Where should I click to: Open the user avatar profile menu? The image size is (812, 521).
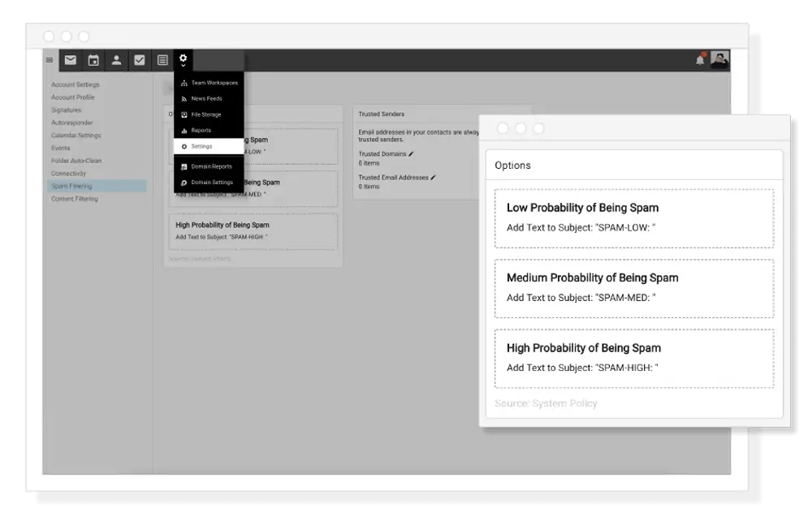coord(719,60)
